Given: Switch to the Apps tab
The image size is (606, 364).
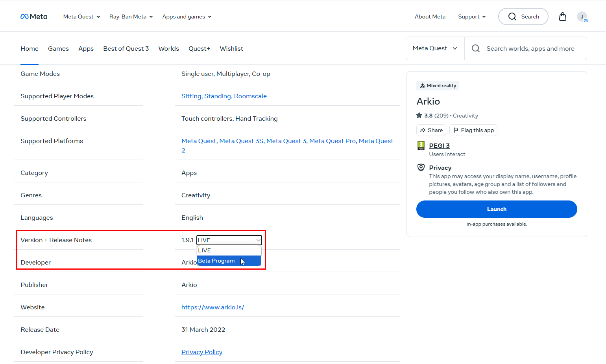Looking at the screenshot, I should [86, 48].
